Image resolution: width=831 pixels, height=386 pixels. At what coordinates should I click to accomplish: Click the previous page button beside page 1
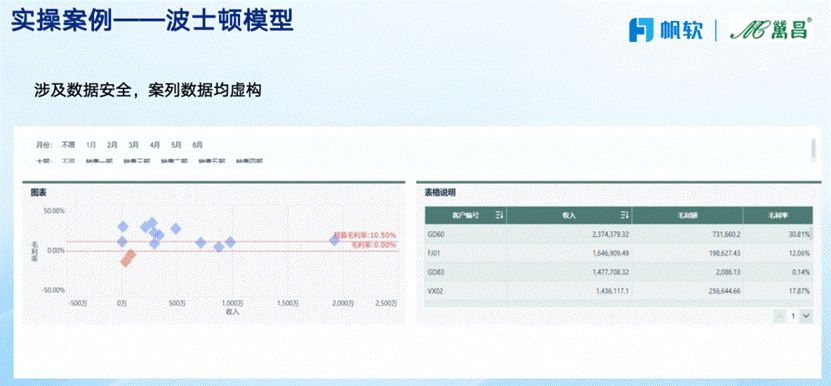click(x=780, y=316)
